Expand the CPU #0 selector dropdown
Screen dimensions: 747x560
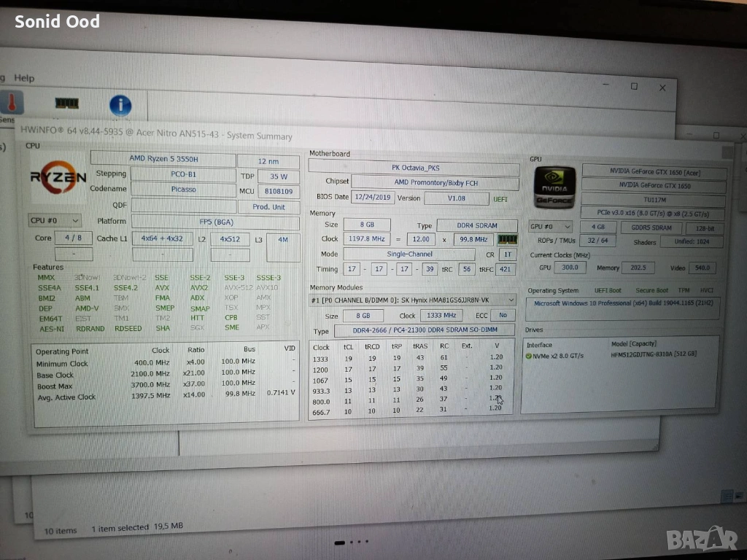point(55,220)
